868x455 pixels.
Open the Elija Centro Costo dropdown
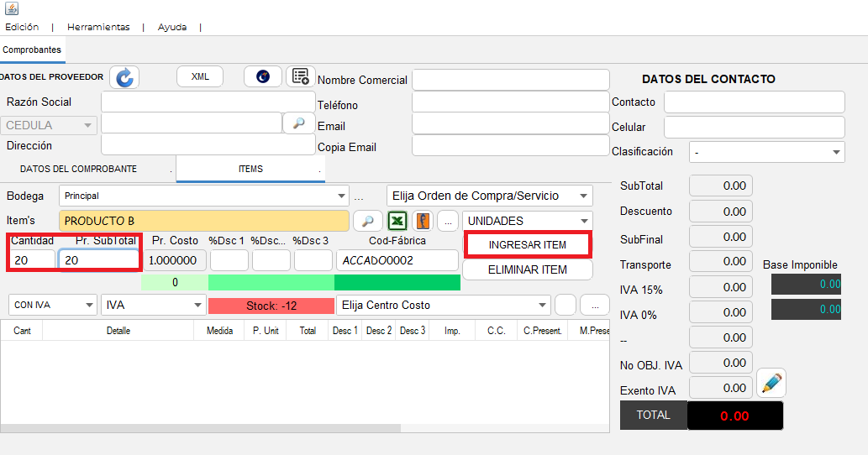444,306
